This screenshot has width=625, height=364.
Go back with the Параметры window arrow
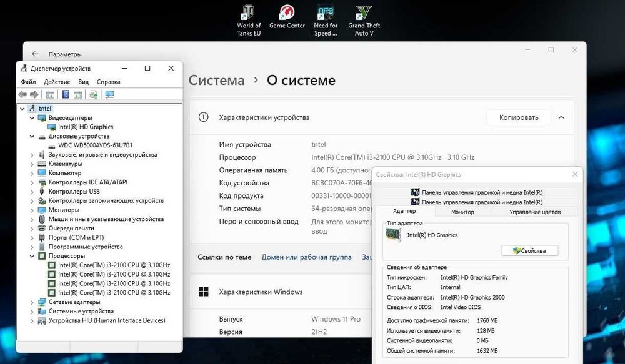point(35,54)
